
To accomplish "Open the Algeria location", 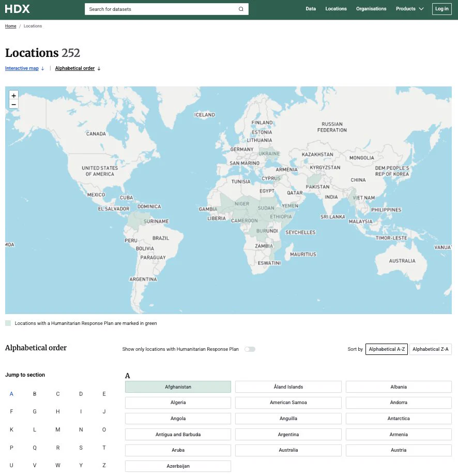I will coord(178,403).
